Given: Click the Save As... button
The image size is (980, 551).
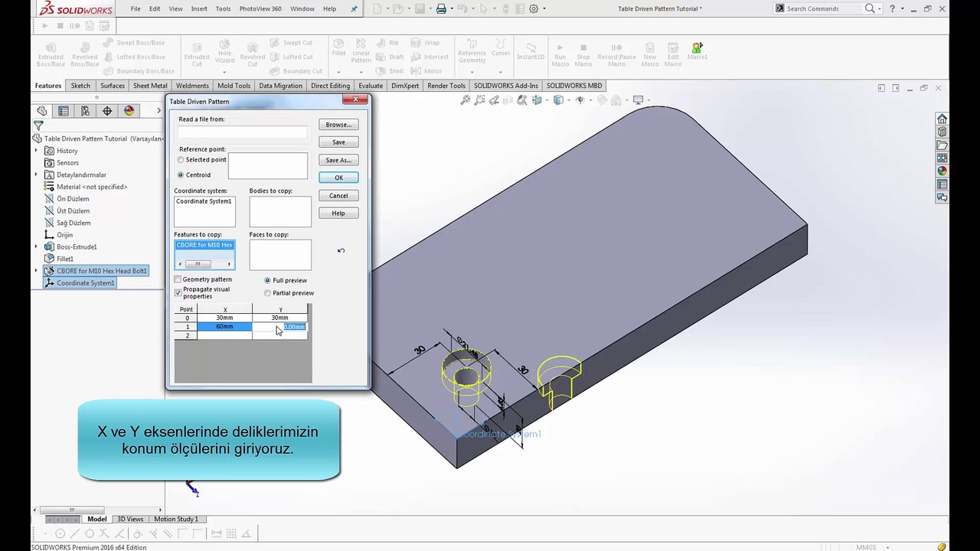Looking at the screenshot, I should pos(338,160).
